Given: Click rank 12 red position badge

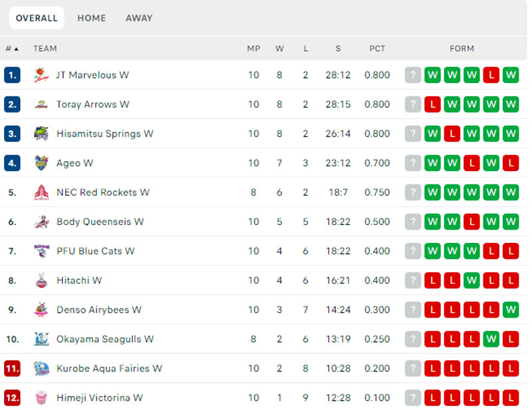Looking at the screenshot, I should (x=12, y=398).
